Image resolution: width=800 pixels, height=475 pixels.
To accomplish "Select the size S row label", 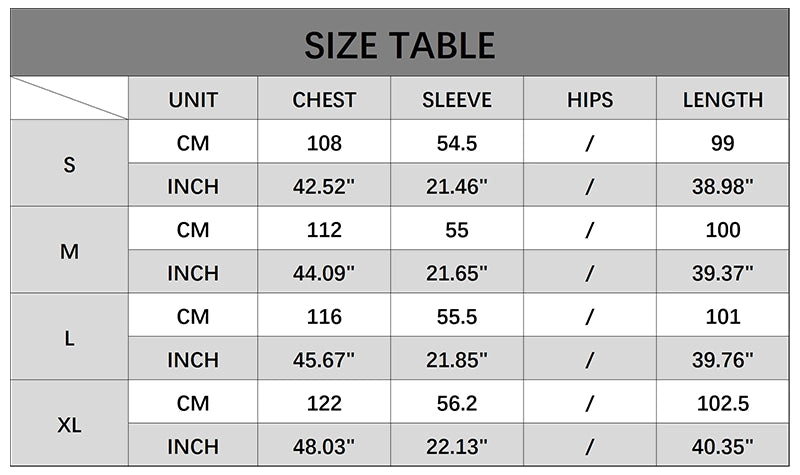I will click(x=69, y=165).
